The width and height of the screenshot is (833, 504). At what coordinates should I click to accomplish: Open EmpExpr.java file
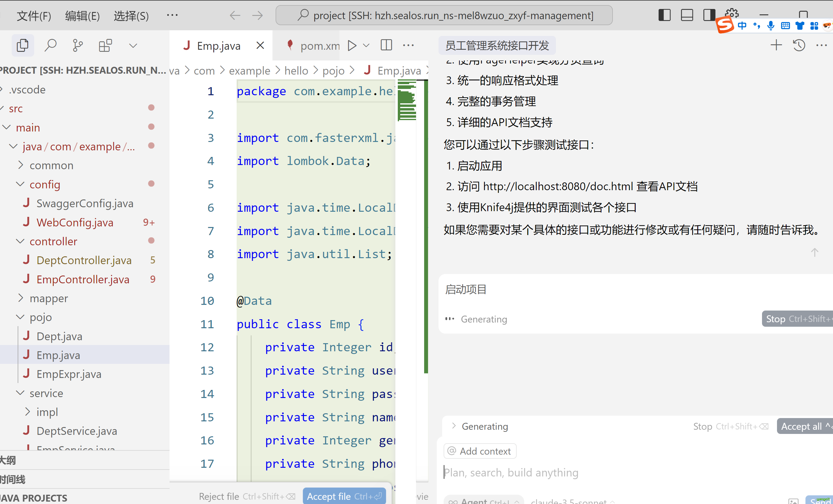[x=69, y=374]
